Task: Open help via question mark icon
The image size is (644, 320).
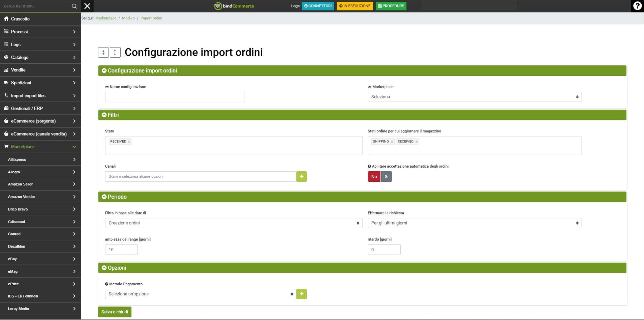Action: 637,6
